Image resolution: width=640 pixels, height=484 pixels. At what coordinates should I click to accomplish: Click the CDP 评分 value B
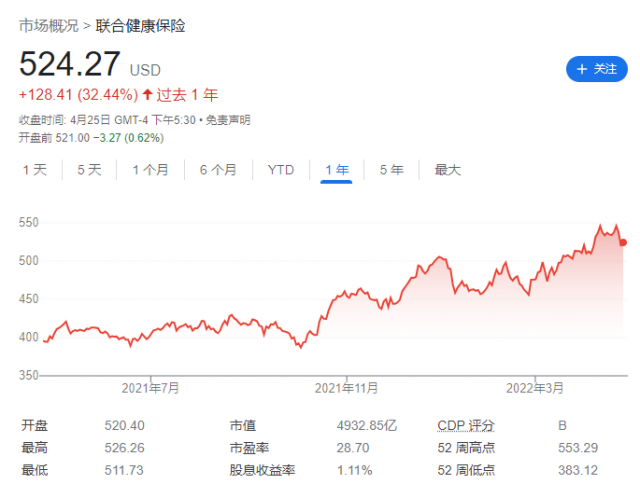(x=562, y=426)
